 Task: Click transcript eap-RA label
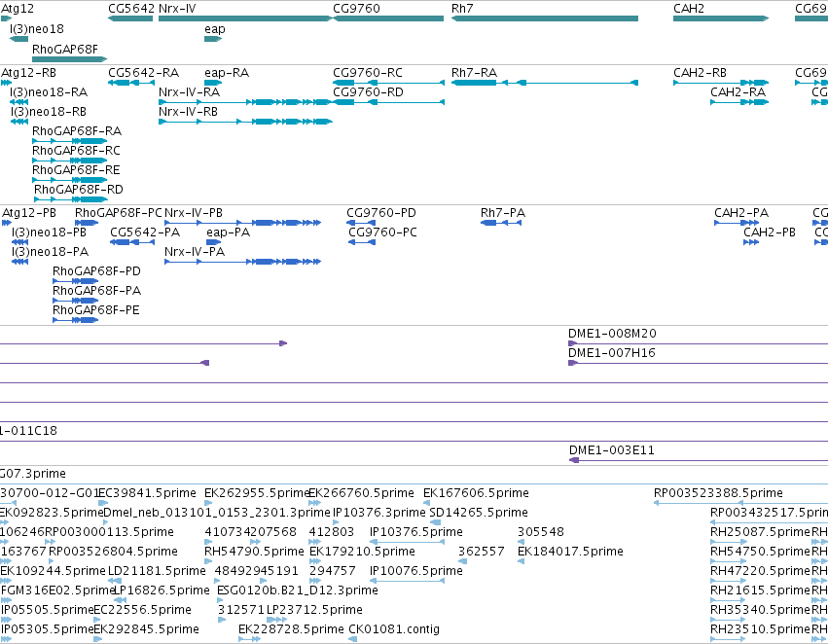pos(227,73)
